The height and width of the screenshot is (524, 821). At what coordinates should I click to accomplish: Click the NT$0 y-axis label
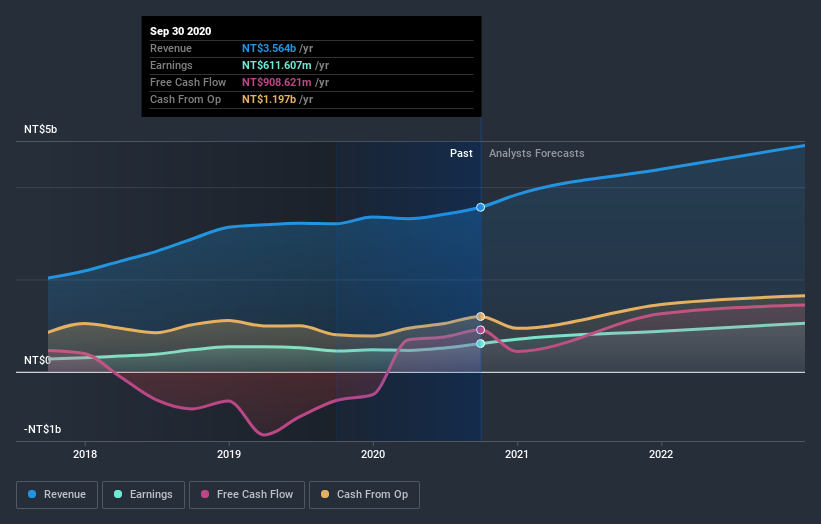37,360
